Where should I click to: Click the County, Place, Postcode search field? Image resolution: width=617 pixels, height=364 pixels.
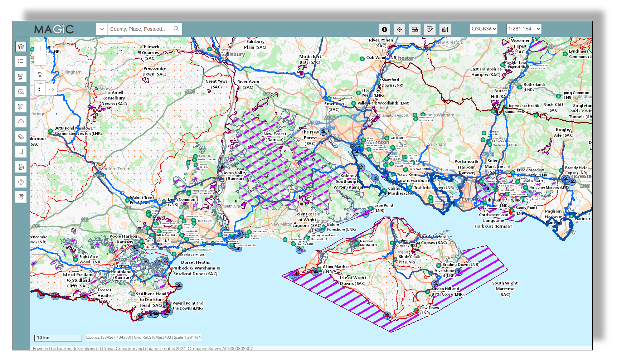139,29
